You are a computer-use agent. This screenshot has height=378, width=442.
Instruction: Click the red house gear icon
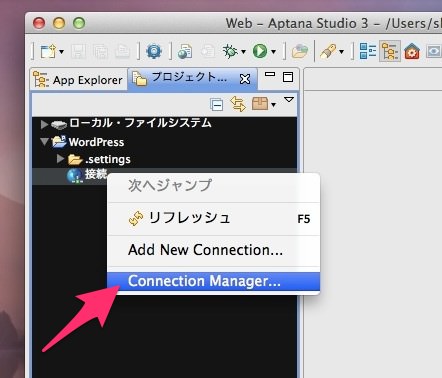[412, 52]
